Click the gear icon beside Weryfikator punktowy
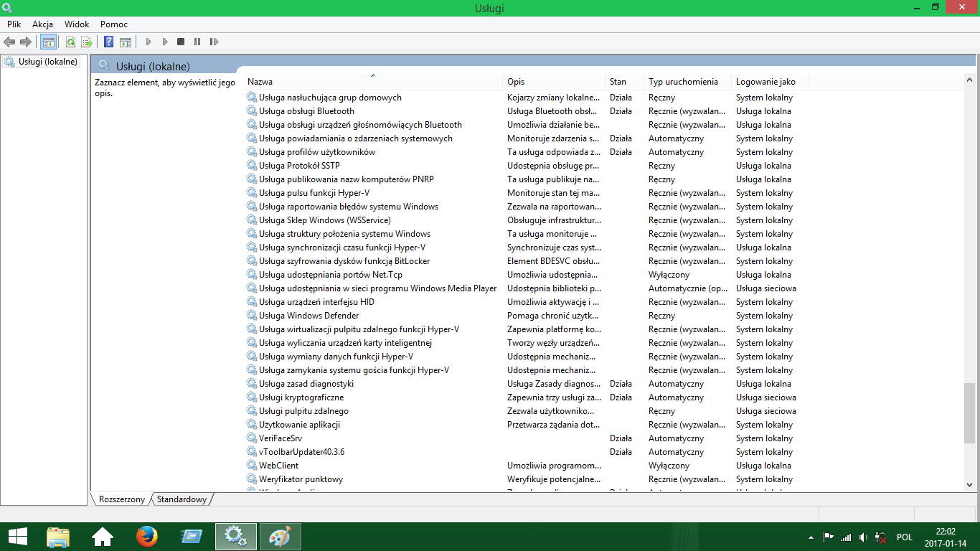Viewport: 980px width, 551px height. pyautogui.click(x=252, y=479)
